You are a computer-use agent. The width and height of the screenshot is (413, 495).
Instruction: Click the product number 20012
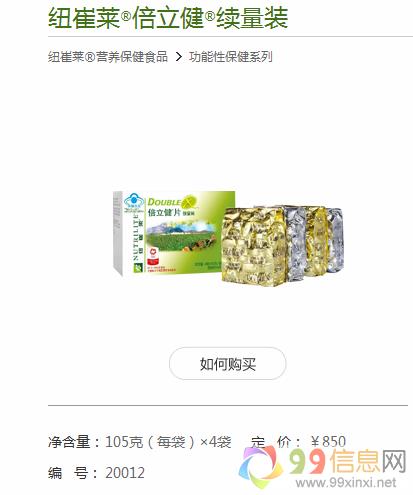coord(125,473)
